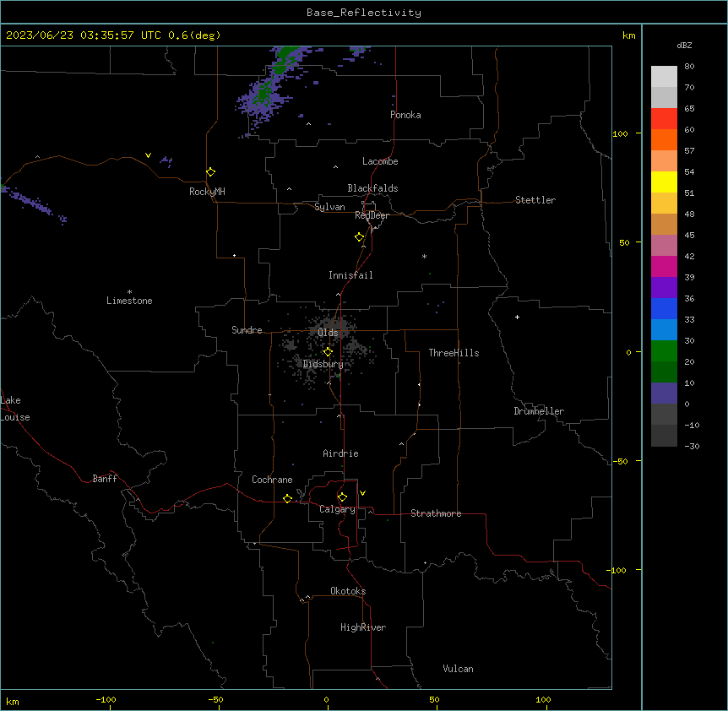The image size is (728, 711).
Task: Select the yellow diamond marker below Cochrane label
Action: click(x=287, y=498)
